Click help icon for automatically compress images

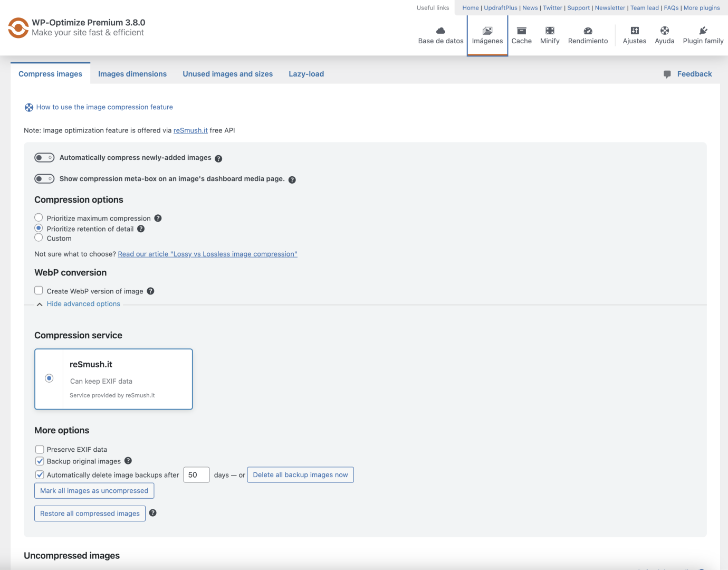tap(218, 158)
